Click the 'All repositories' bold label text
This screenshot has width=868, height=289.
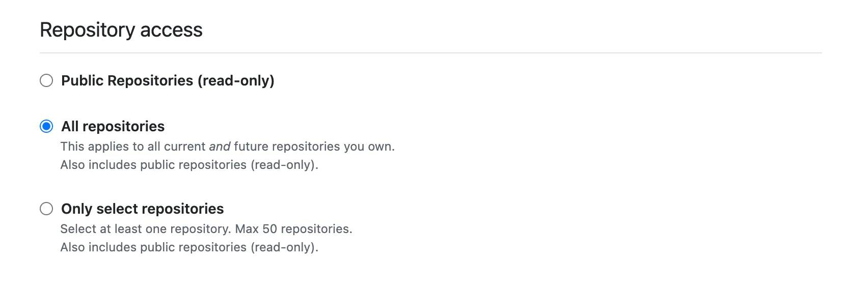click(x=113, y=126)
